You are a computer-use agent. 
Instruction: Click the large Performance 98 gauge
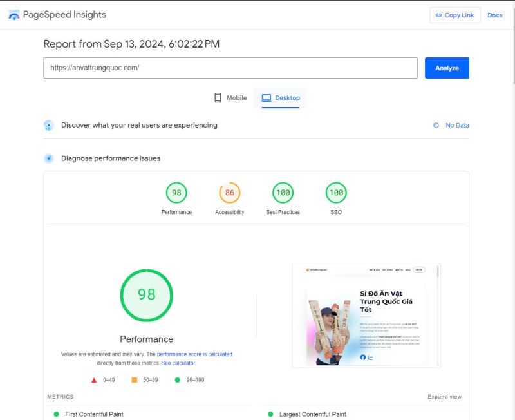click(147, 295)
